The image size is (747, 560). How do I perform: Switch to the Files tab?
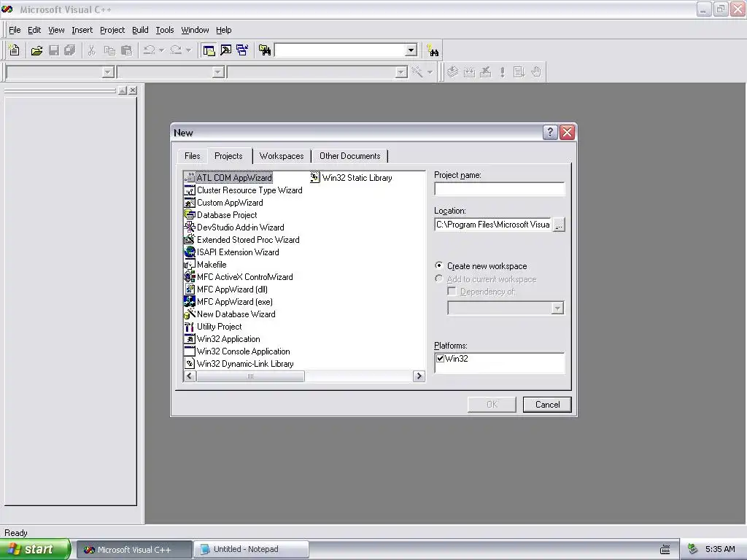coord(192,156)
